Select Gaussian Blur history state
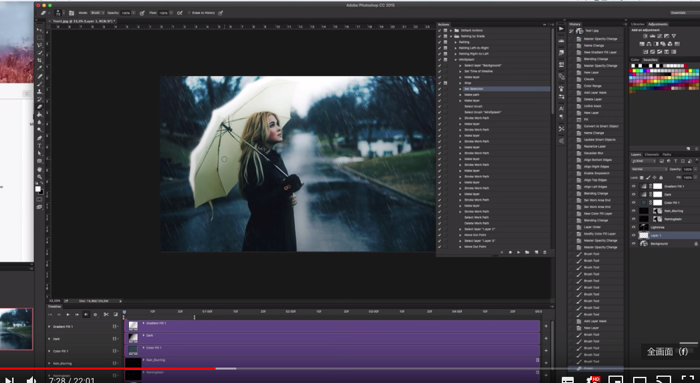This screenshot has height=383, width=700. (x=596, y=153)
